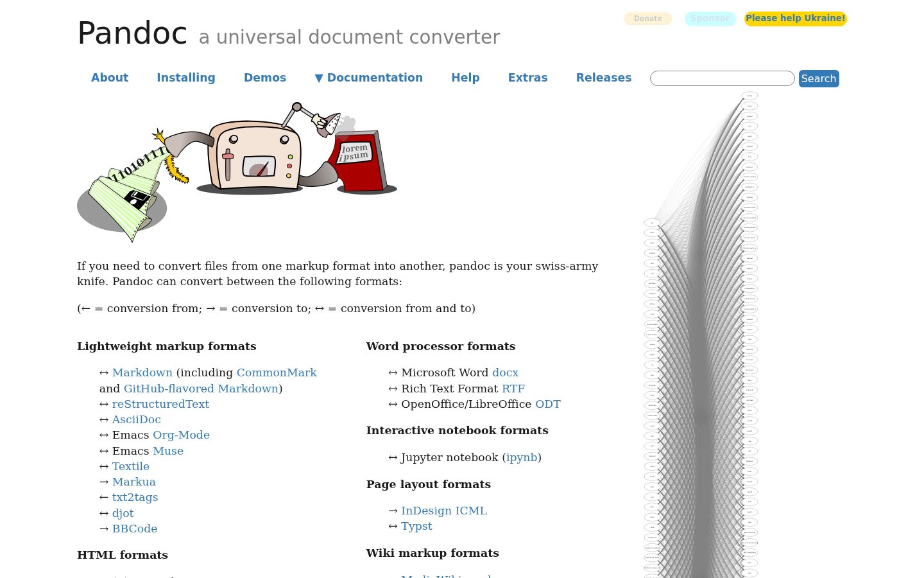
Task: Click the 'Lightweight markup formats' heading
Action: tap(167, 346)
